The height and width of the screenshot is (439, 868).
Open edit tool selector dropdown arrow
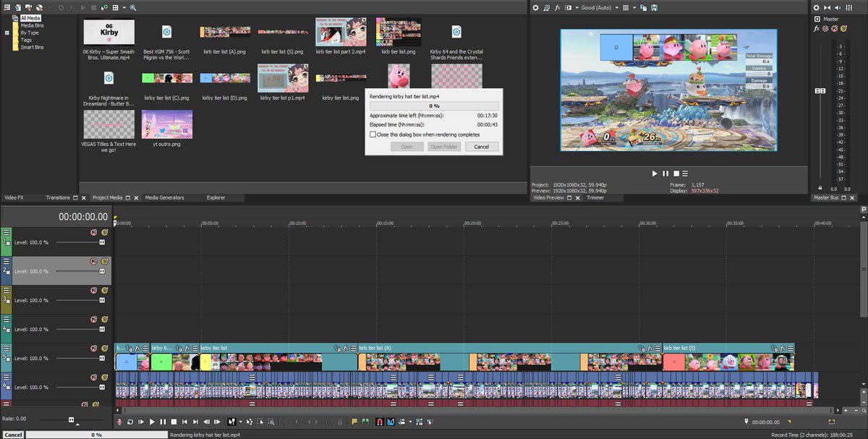click(x=241, y=422)
